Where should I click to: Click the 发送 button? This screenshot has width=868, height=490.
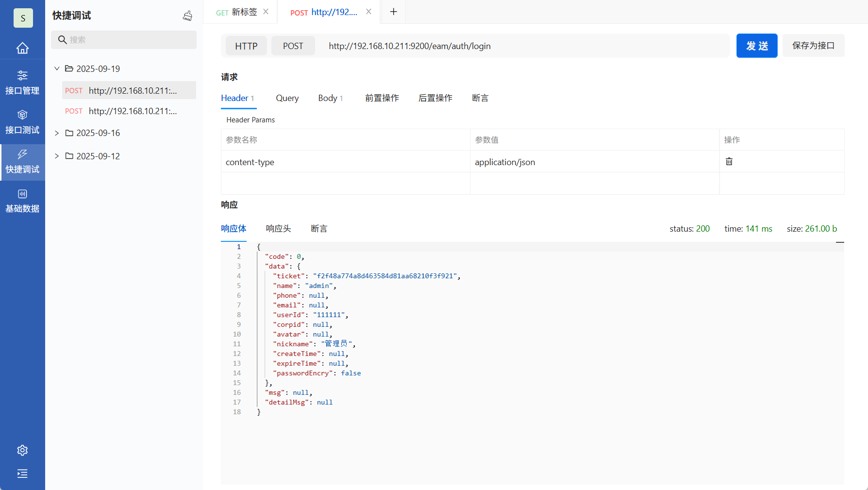coord(757,46)
